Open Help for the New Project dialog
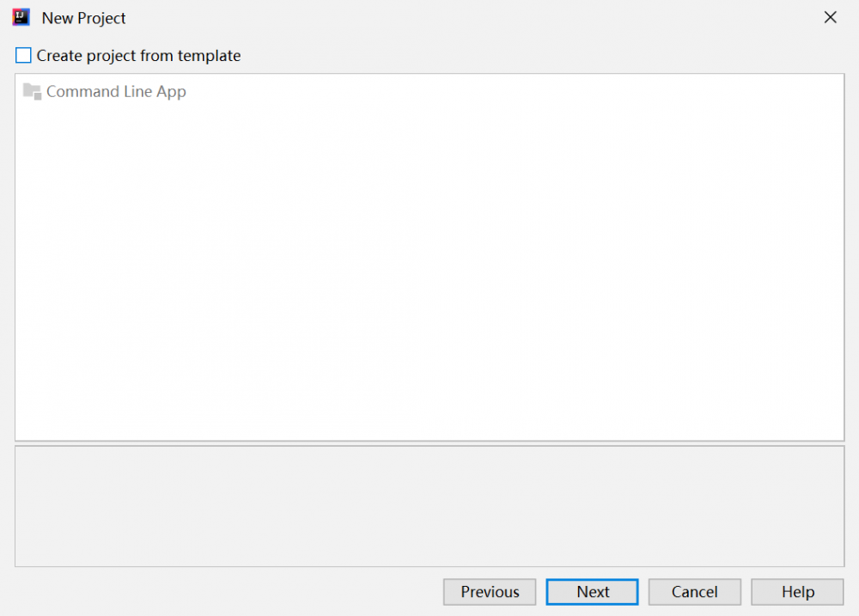Image resolution: width=859 pixels, height=616 pixels. pos(797,592)
